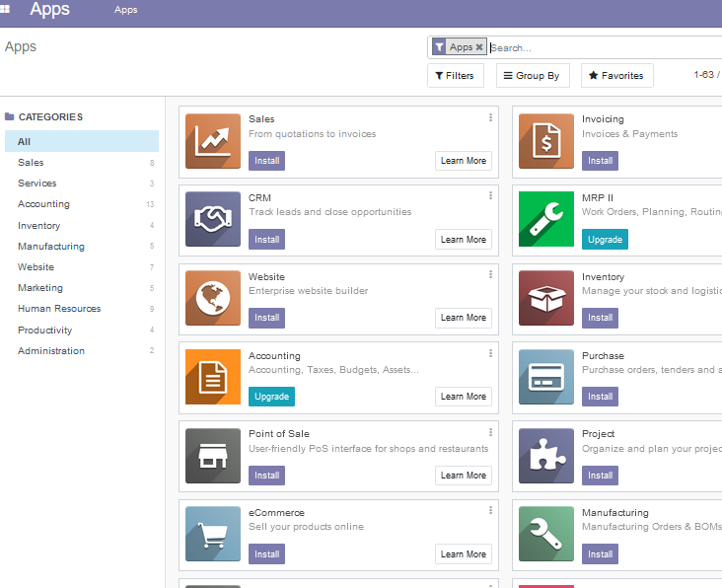Select the Administration category
The width and height of the screenshot is (722, 588).
[x=82, y=351]
